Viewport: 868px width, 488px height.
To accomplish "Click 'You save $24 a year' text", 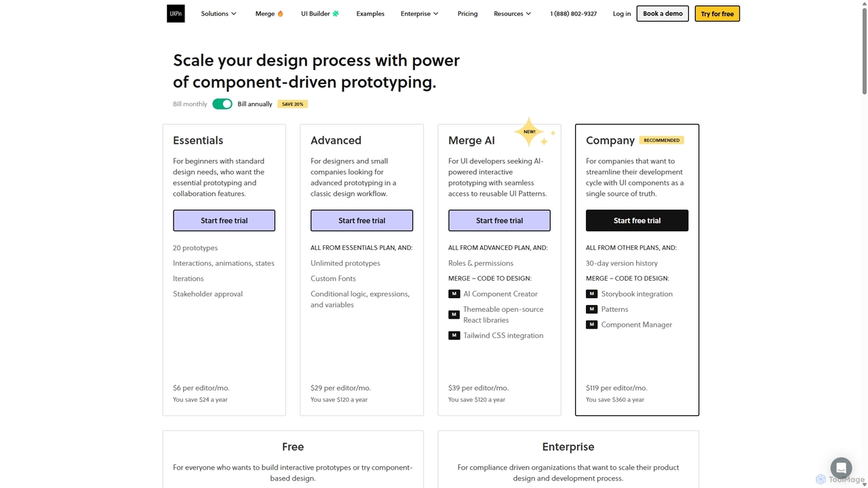I will (x=200, y=400).
